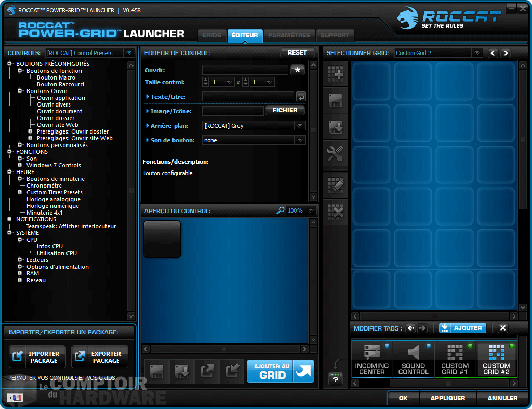Expand the Réseau tree node
Viewport: 532px width, 409px height.
click(20, 280)
